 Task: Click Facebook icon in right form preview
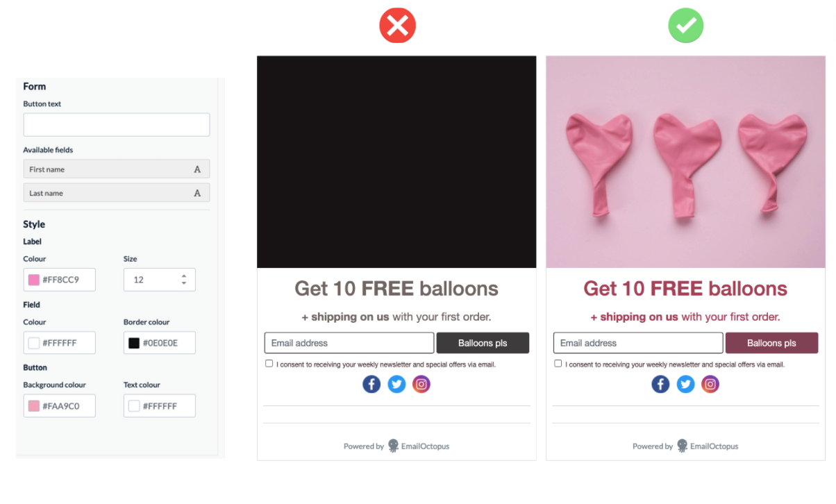point(660,384)
